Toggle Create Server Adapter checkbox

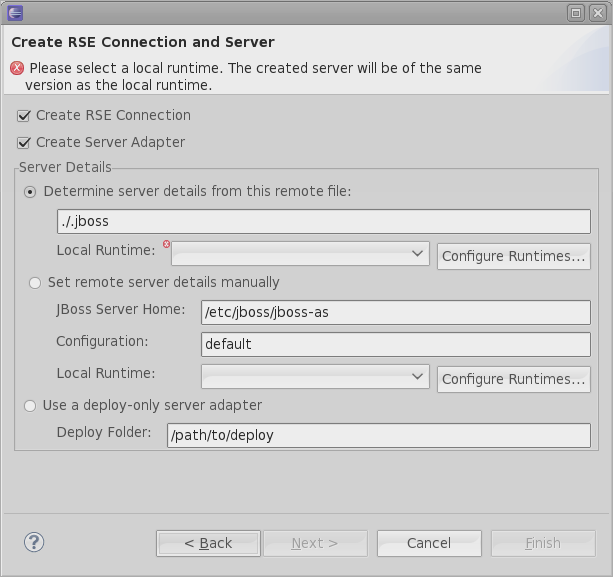[x=24, y=143]
